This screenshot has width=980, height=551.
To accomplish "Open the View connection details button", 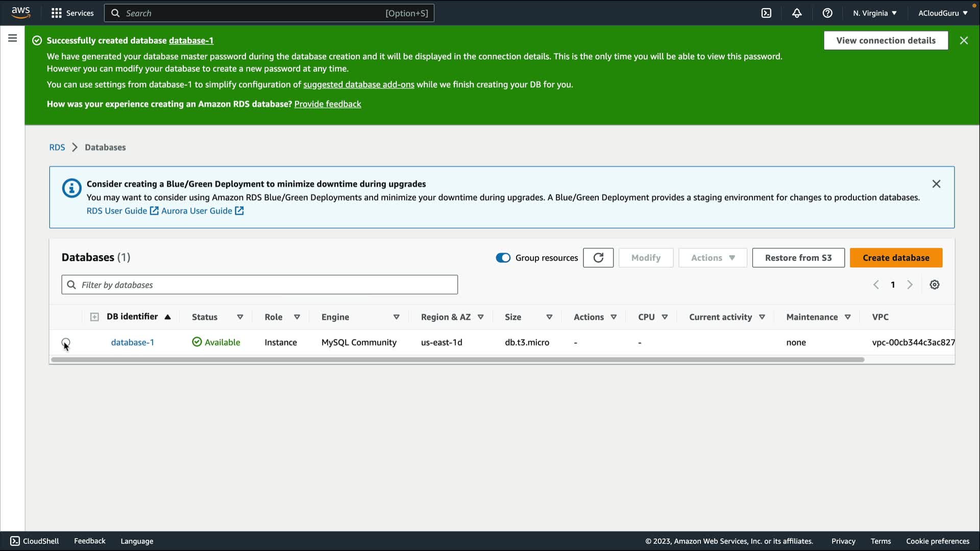I will point(886,40).
